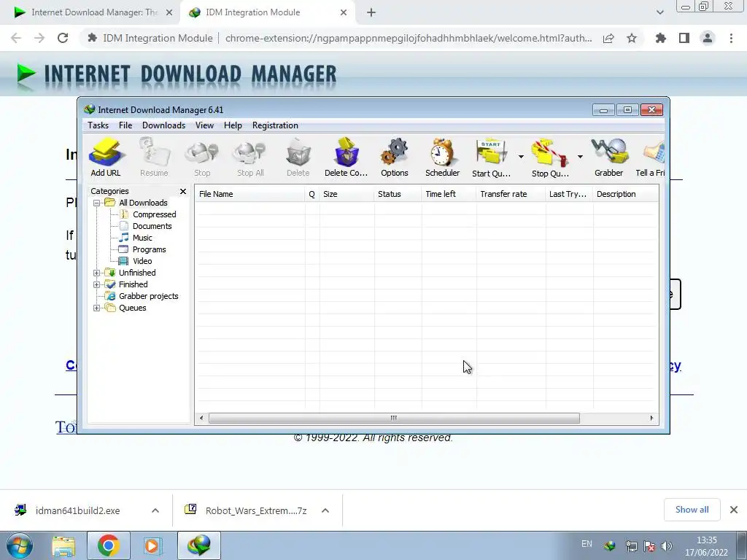747x560 pixels.
Task: Collapse the All Downloads tree node
Action: pyautogui.click(x=97, y=203)
